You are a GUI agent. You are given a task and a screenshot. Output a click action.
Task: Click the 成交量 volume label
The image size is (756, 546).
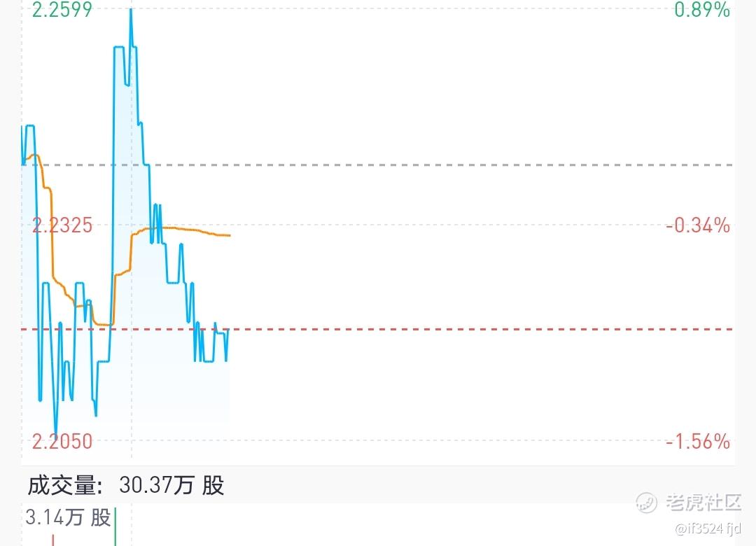(69, 485)
